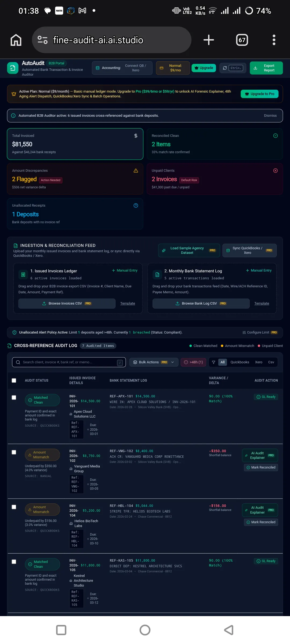290x644 pixels.
Task: Select the All source filter tab
Action: point(223,362)
